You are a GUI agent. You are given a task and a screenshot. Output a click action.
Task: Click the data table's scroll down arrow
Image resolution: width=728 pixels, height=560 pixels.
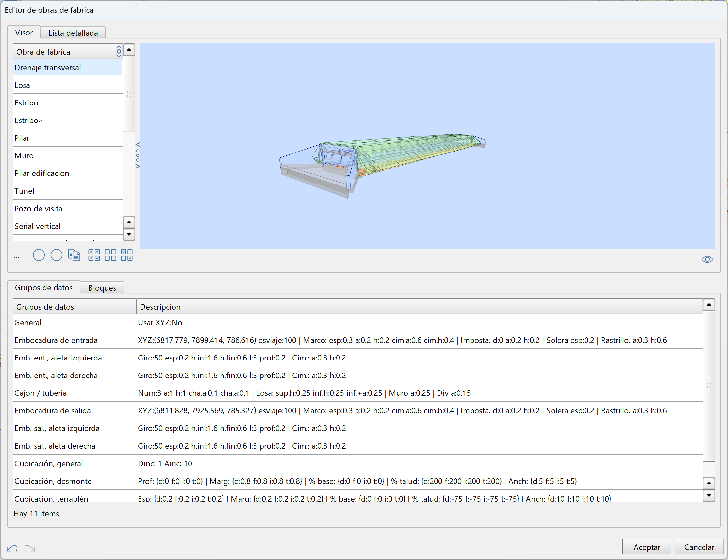click(709, 495)
